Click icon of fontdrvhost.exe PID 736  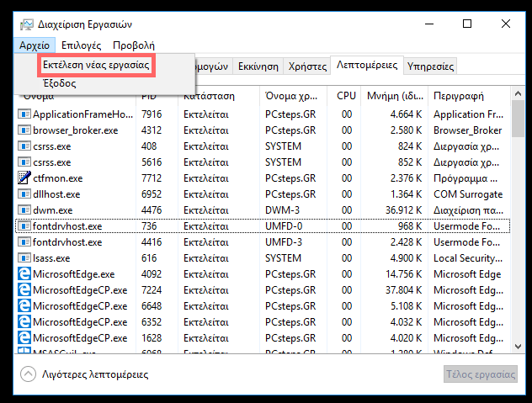coord(24,226)
